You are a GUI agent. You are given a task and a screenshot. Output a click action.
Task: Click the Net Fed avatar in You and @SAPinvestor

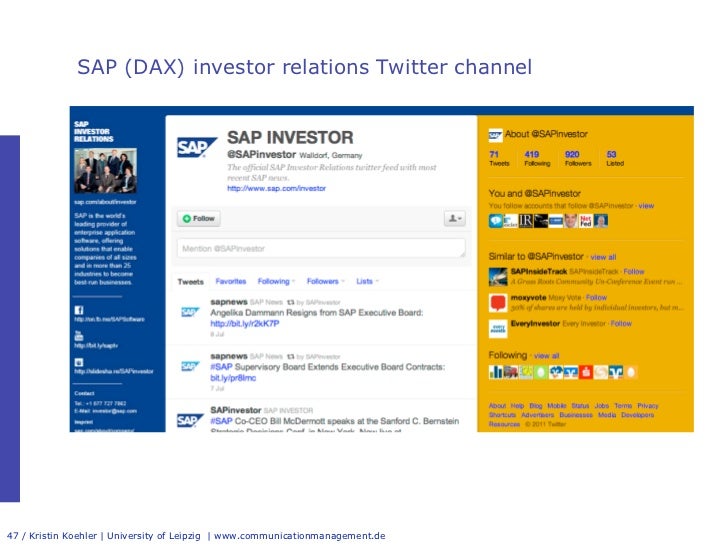pyautogui.click(x=586, y=221)
